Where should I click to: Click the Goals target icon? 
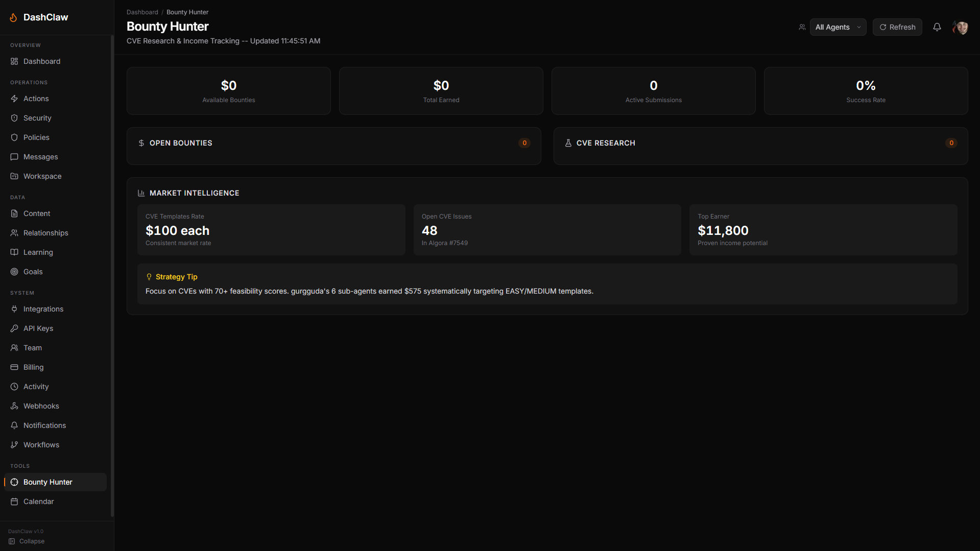pos(14,272)
